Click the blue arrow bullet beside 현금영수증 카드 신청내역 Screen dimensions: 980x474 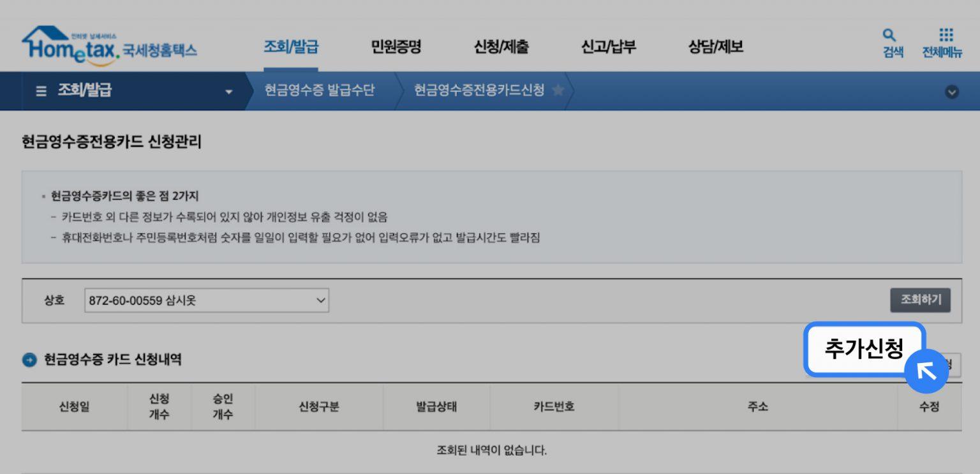[29, 360]
